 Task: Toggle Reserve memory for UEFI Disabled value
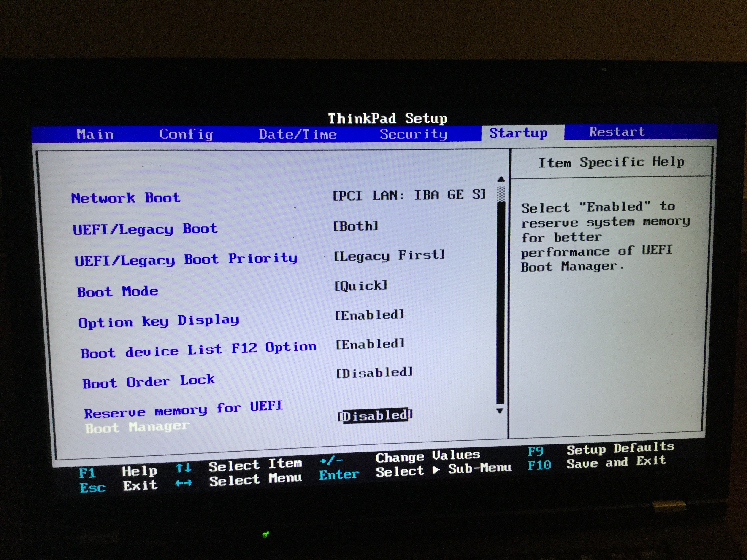[375, 415]
